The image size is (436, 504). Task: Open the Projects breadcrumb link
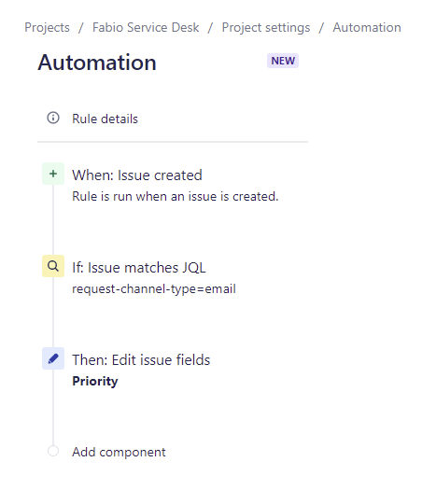(x=47, y=28)
